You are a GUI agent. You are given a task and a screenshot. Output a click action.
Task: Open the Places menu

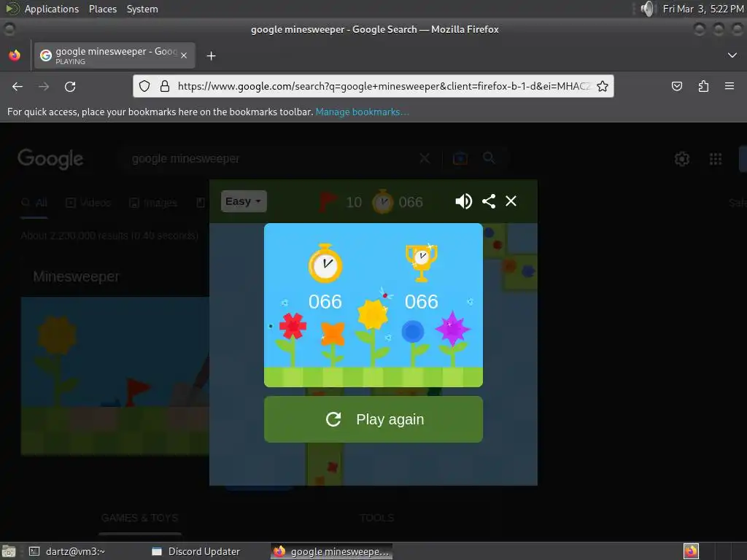pyautogui.click(x=103, y=9)
